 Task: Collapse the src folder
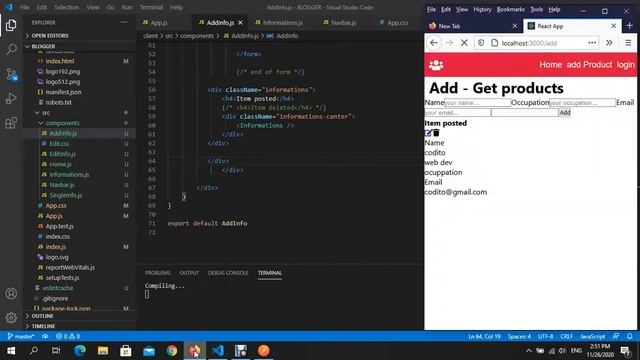(46, 113)
